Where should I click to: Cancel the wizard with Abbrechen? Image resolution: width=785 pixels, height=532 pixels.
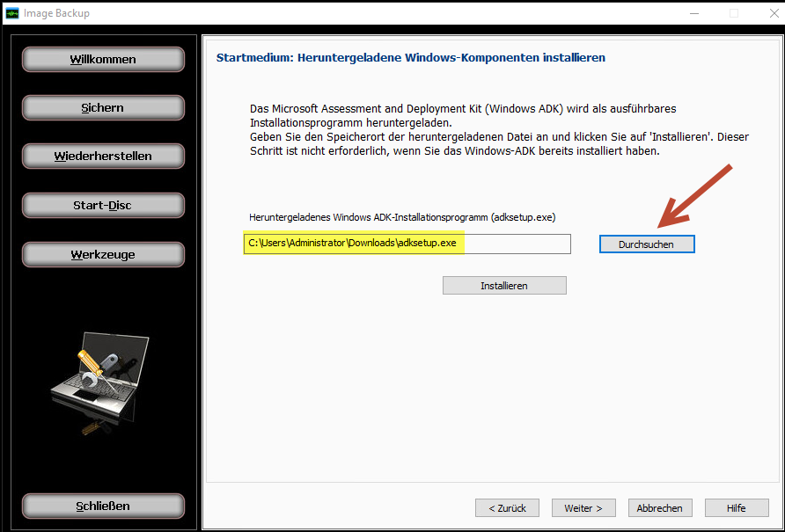660,508
